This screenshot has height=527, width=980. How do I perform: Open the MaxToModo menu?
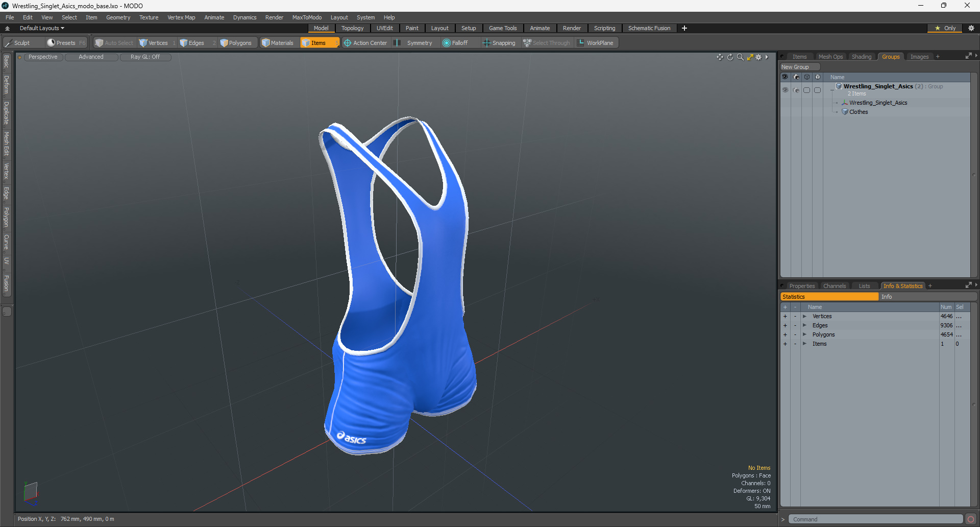pyautogui.click(x=307, y=17)
